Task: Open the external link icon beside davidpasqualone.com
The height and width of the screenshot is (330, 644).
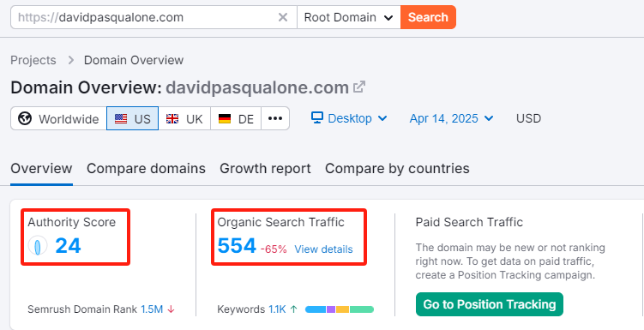Action: click(359, 87)
